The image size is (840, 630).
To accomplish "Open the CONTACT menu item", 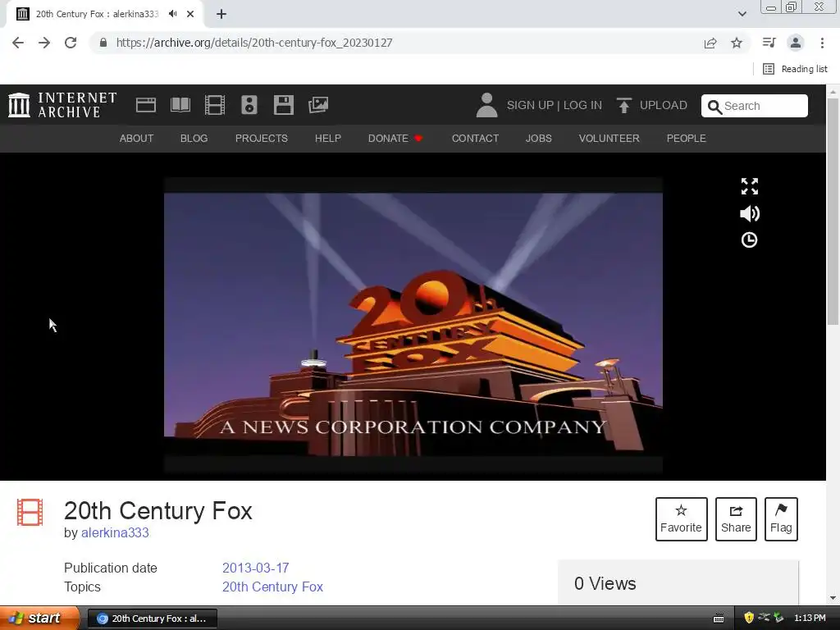I will point(475,138).
